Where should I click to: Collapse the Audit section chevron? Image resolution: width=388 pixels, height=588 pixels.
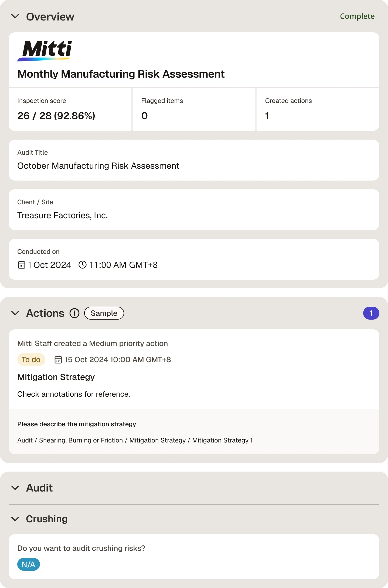coord(15,488)
